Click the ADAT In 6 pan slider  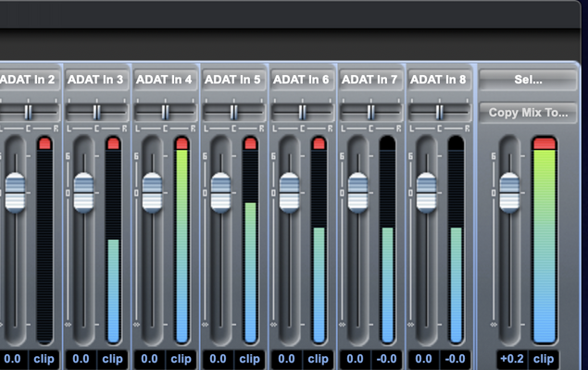point(303,112)
